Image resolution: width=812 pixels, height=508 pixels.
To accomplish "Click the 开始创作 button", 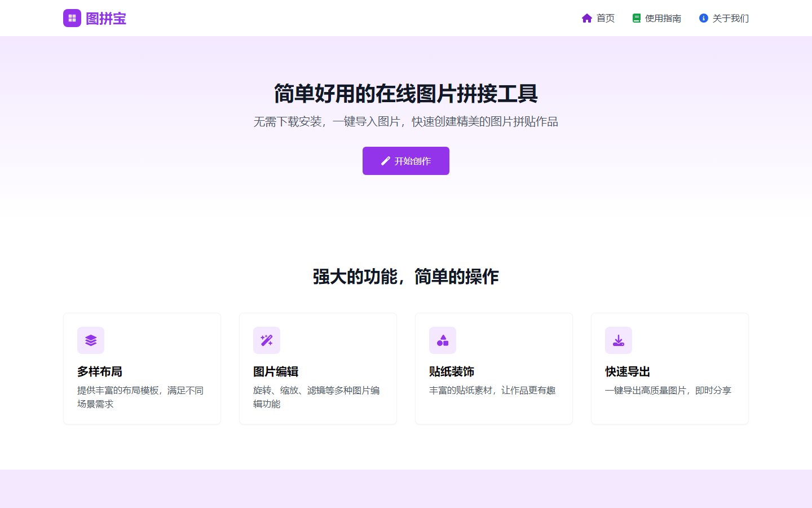I will [406, 161].
